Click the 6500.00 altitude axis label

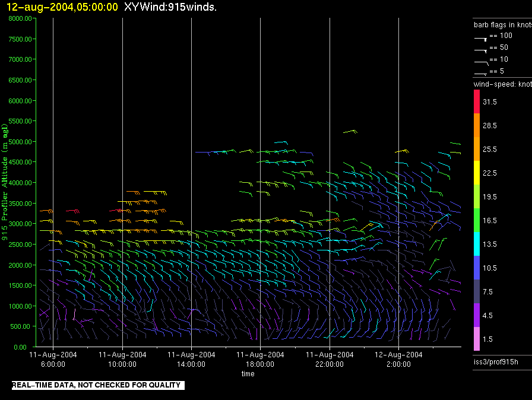click(x=20, y=80)
